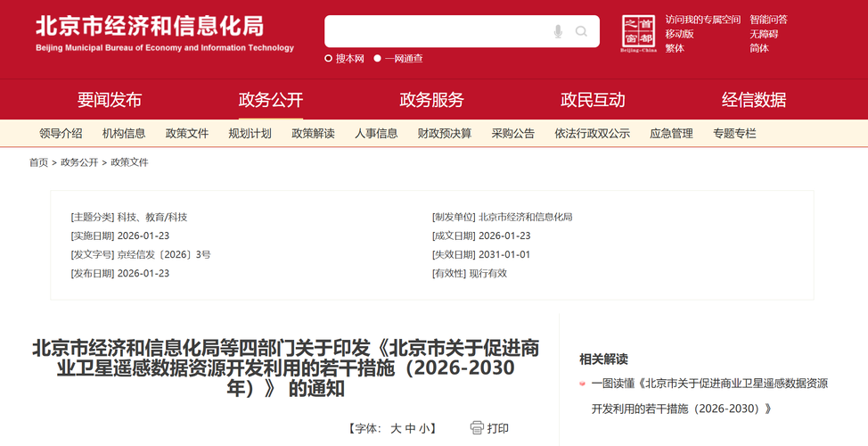The height and width of the screenshot is (446, 868).
Task: Click the 成文日期 value 2026-01-23
Action: click(x=504, y=236)
